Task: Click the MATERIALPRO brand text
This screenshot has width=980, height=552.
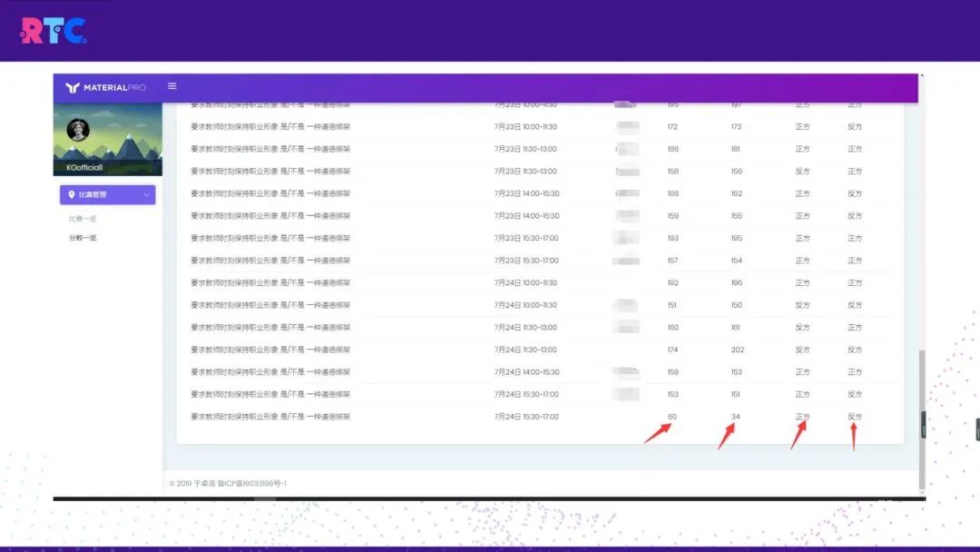Action: tap(115, 87)
